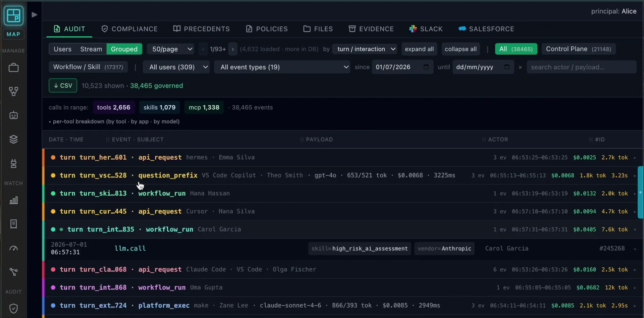The height and width of the screenshot is (318, 644).
Task: Open the until date calendar picker icon
Action: pos(507,67)
